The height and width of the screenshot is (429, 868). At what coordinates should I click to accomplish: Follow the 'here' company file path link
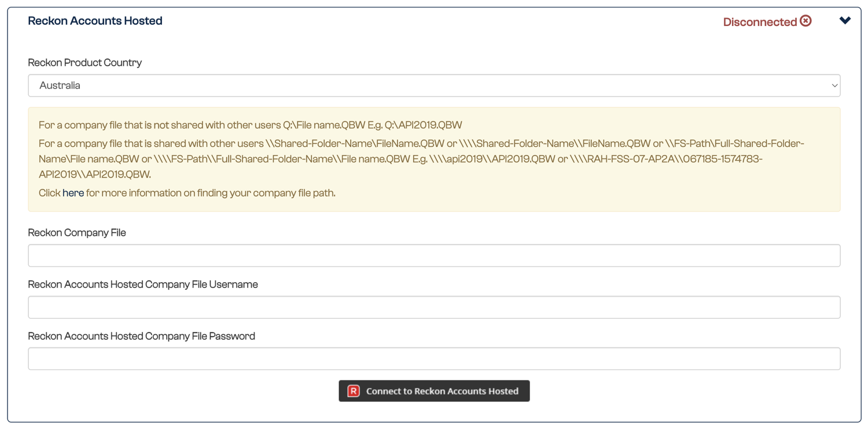coord(73,193)
